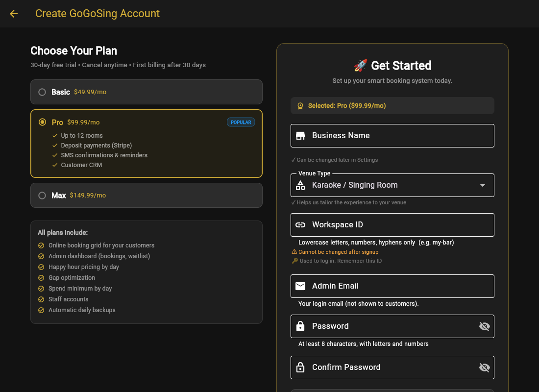Click the award icon in Selected plan banner
This screenshot has height=392, width=539.
click(x=300, y=106)
